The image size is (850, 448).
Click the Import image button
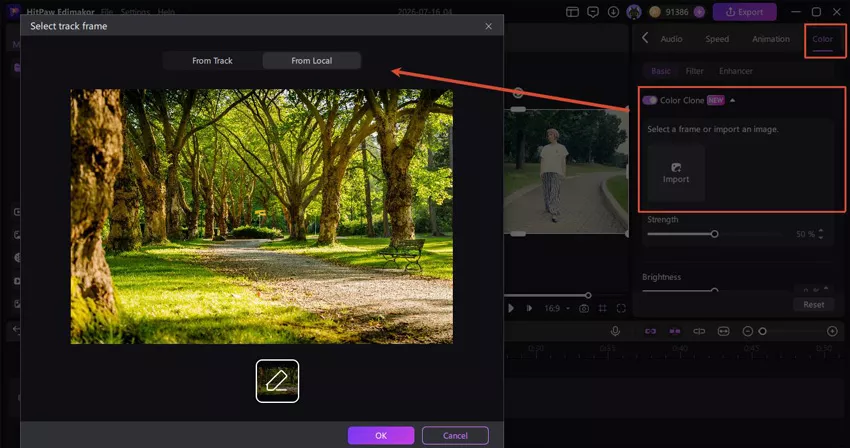tap(676, 174)
